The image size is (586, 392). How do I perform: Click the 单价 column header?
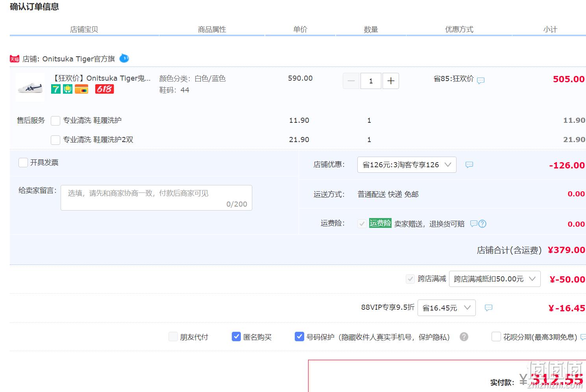(x=300, y=30)
